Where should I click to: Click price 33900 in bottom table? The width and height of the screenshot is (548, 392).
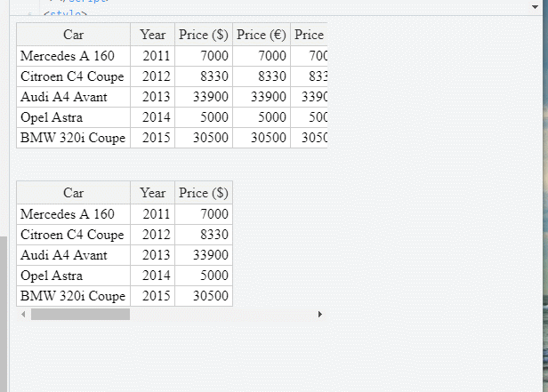pos(204,255)
